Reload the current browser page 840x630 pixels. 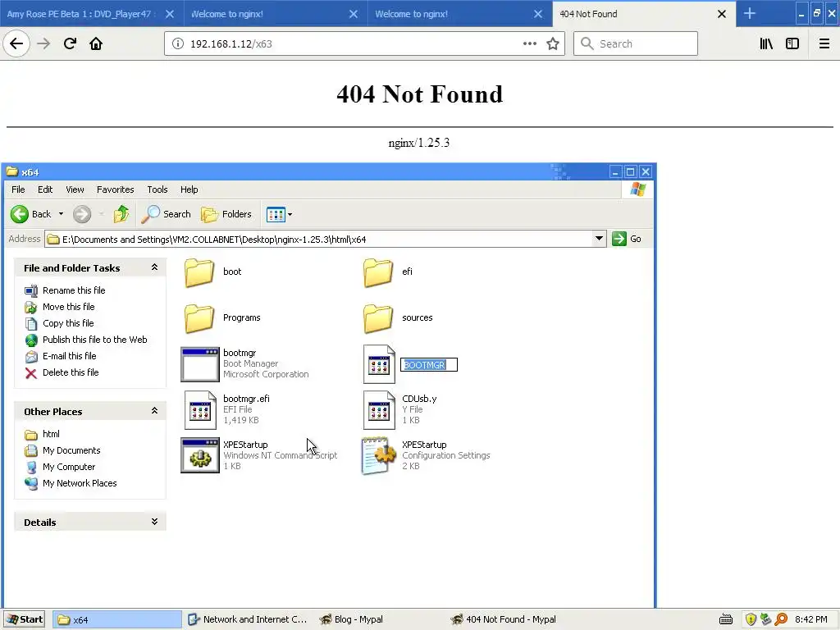[x=70, y=43]
